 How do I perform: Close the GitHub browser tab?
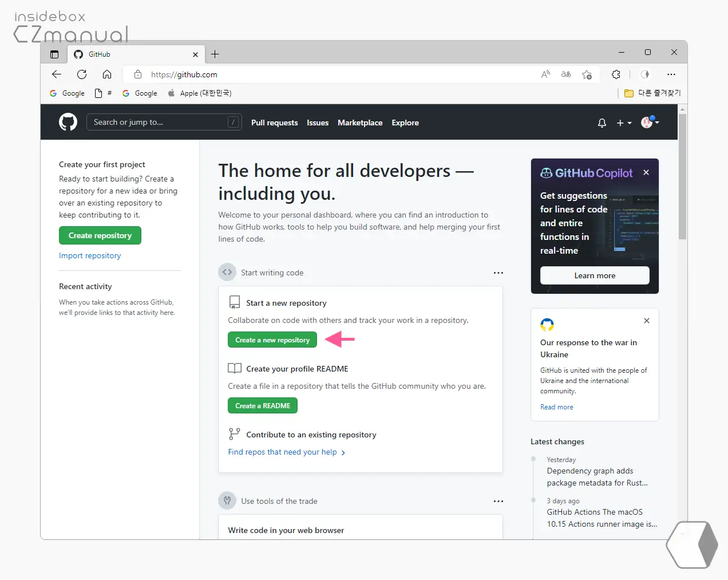[x=195, y=54]
